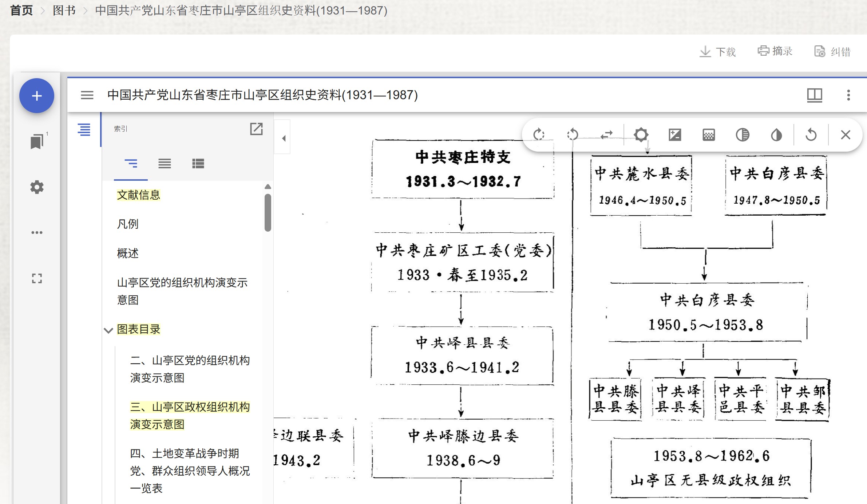Viewport: 867px width, 504px height.
Task: Switch to the detailed list view tab
Action: [x=198, y=164]
